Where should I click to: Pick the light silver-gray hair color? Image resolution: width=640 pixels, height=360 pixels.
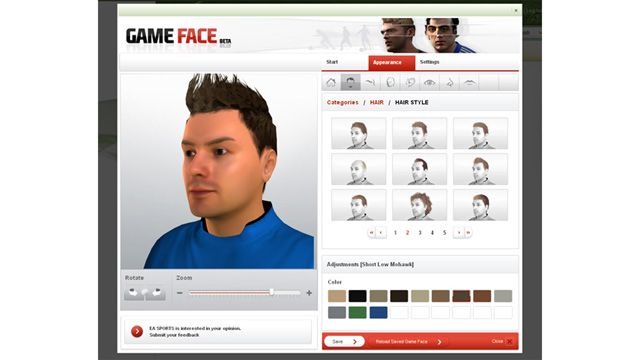click(x=503, y=296)
